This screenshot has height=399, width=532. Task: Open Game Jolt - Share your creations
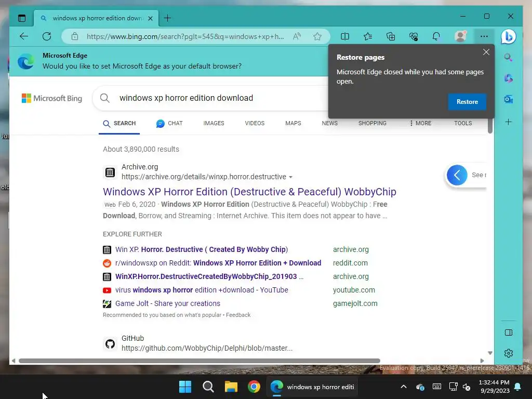(x=168, y=303)
